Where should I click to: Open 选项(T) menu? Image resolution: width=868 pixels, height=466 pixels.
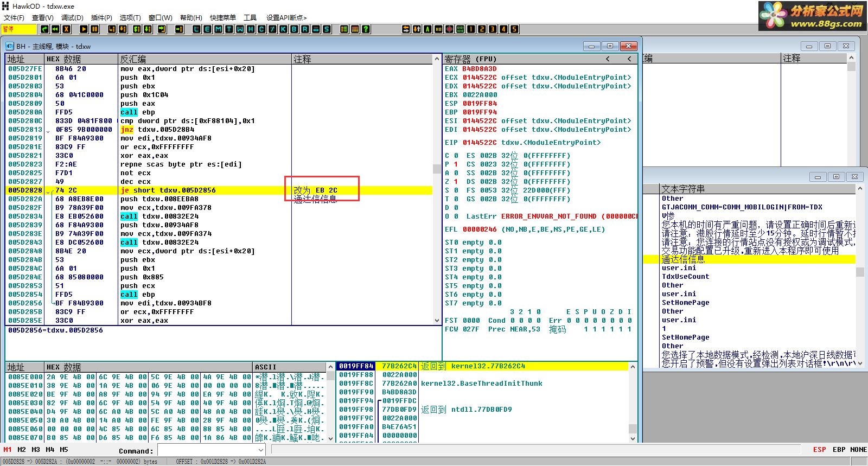click(x=130, y=18)
